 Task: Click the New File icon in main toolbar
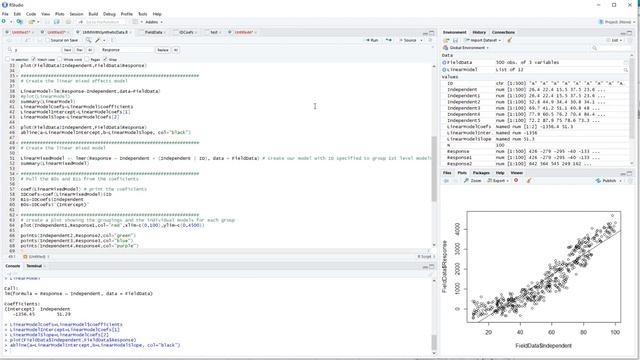(4, 22)
